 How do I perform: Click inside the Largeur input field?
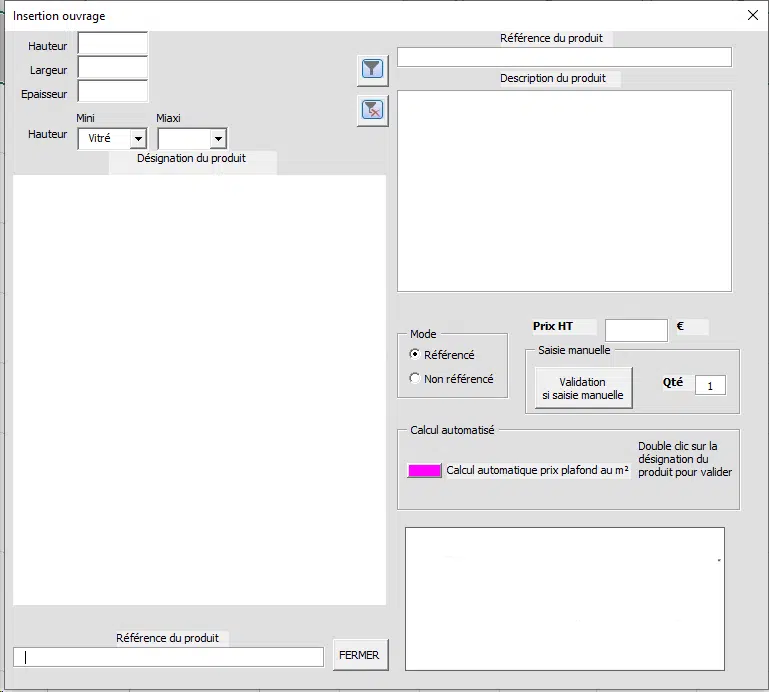(112, 68)
